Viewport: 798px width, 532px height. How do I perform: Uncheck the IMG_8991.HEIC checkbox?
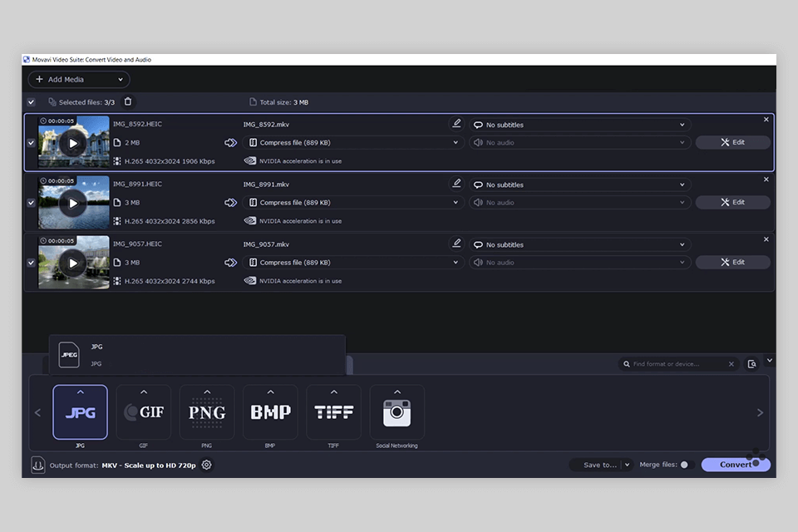point(31,203)
